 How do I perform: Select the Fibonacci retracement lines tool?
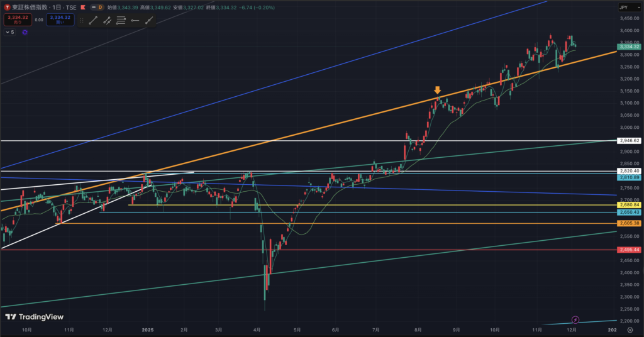[x=121, y=20]
